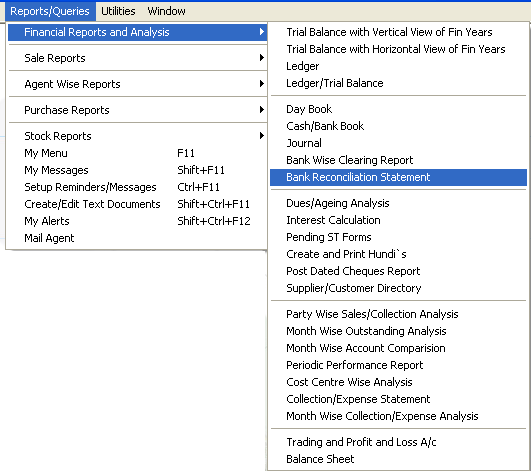Open My Messages
The width and height of the screenshot is (531, 471).
(x=137, y=170)
